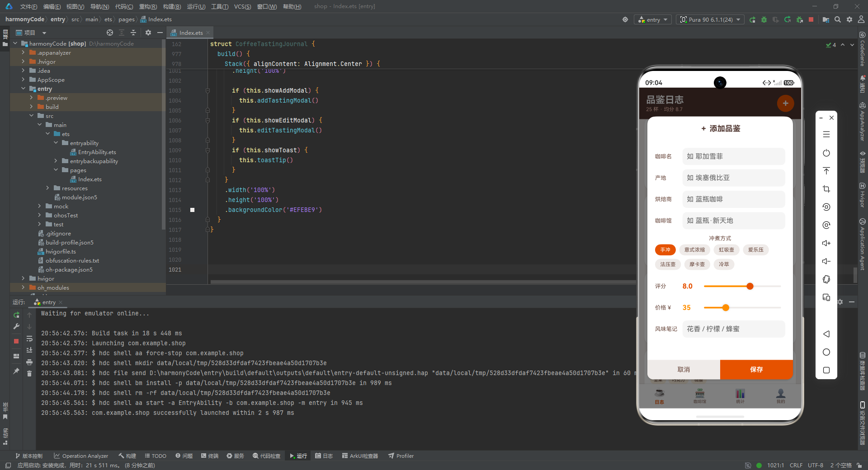868x470 pixels.
Task: Collapse all icon in project panel header
Action: click(133, 33)
